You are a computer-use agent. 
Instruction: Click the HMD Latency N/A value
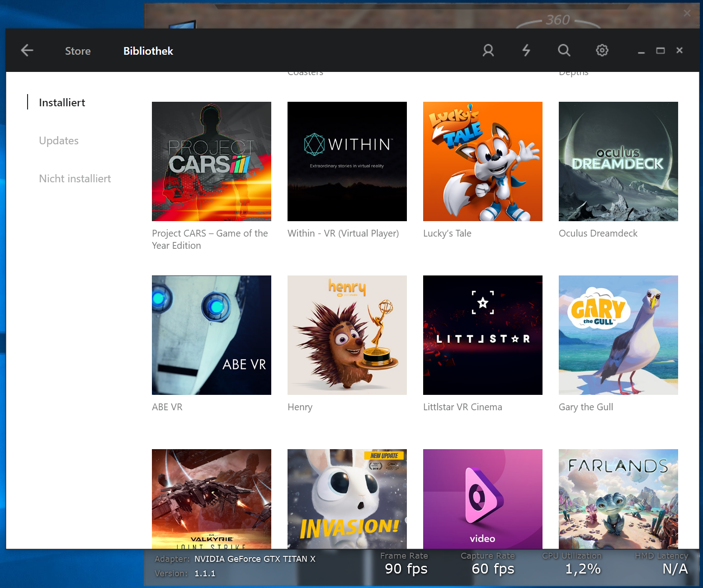click(x=675, y=569)
